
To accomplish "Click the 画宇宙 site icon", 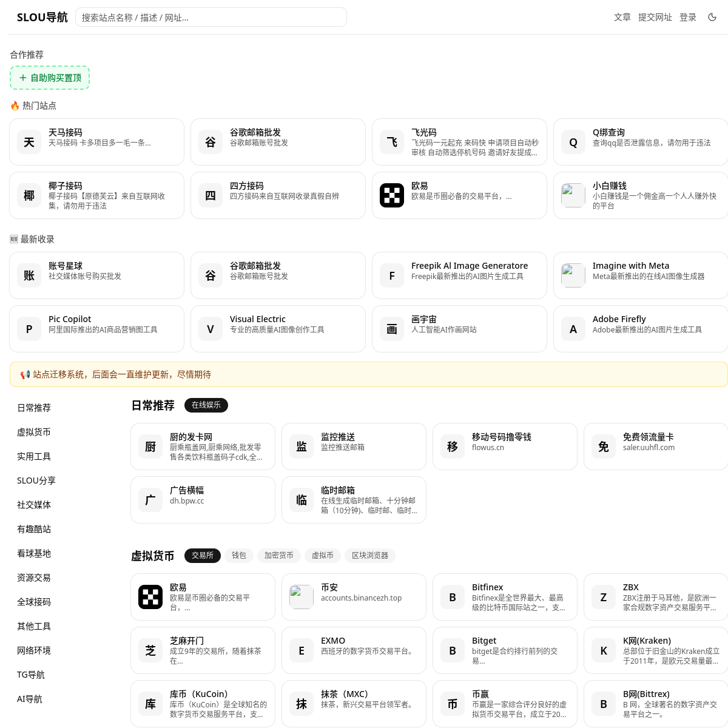I will point(392,329).
